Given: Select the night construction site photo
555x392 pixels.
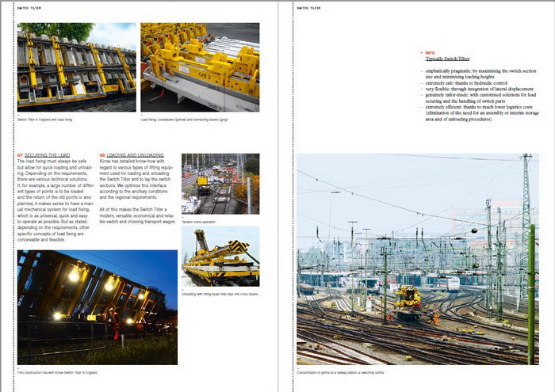Looking at the screenshot, I should pyautogui.click(x=98, y=307).
